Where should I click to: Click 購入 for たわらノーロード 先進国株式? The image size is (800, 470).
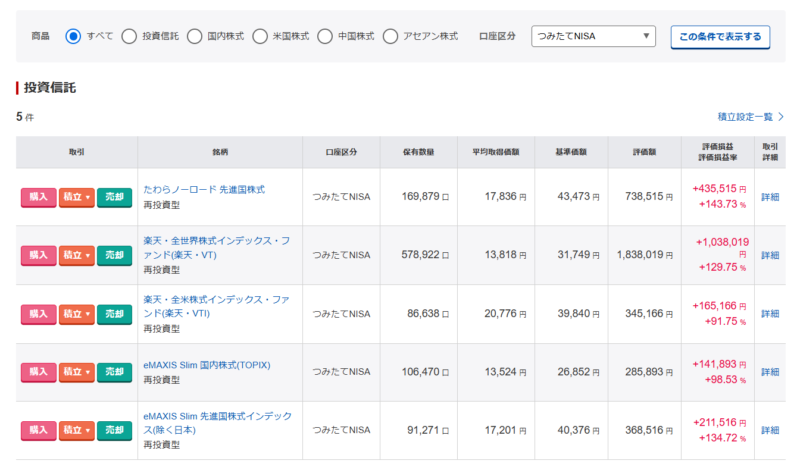(x=38, y=197)
